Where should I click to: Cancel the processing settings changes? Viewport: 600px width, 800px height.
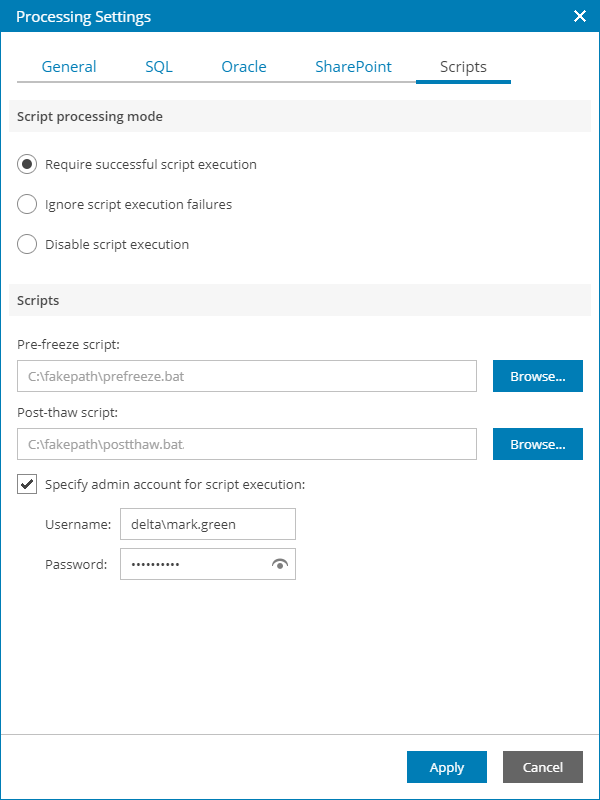click(x=542, y=767)
